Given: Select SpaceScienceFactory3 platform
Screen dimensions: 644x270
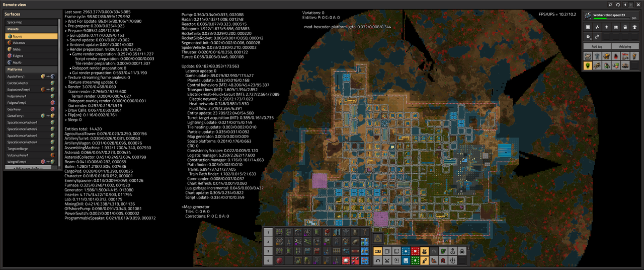Looking at the screenshot, I should click(x=31, y=136).
